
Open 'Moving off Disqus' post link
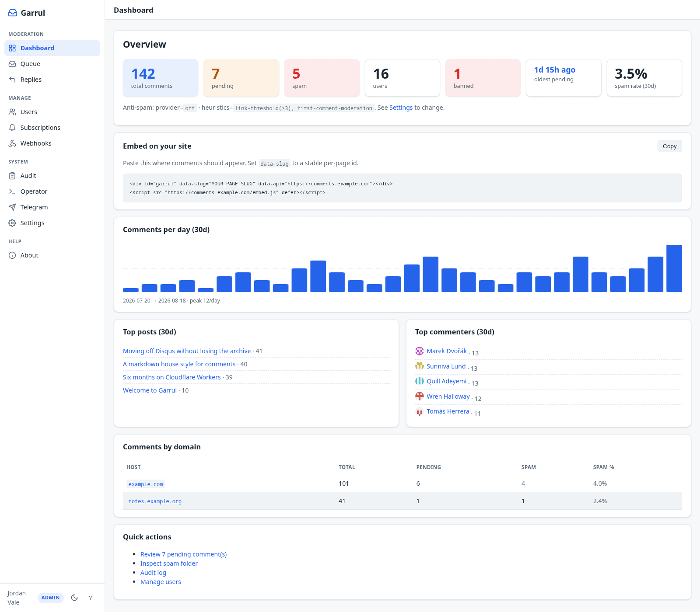187,351
